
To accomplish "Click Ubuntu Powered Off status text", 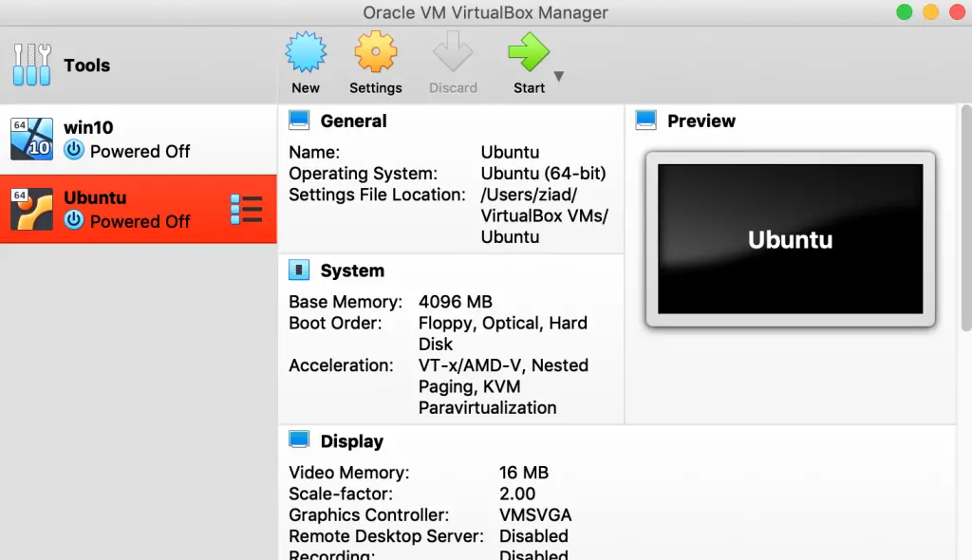I will 140,221.
